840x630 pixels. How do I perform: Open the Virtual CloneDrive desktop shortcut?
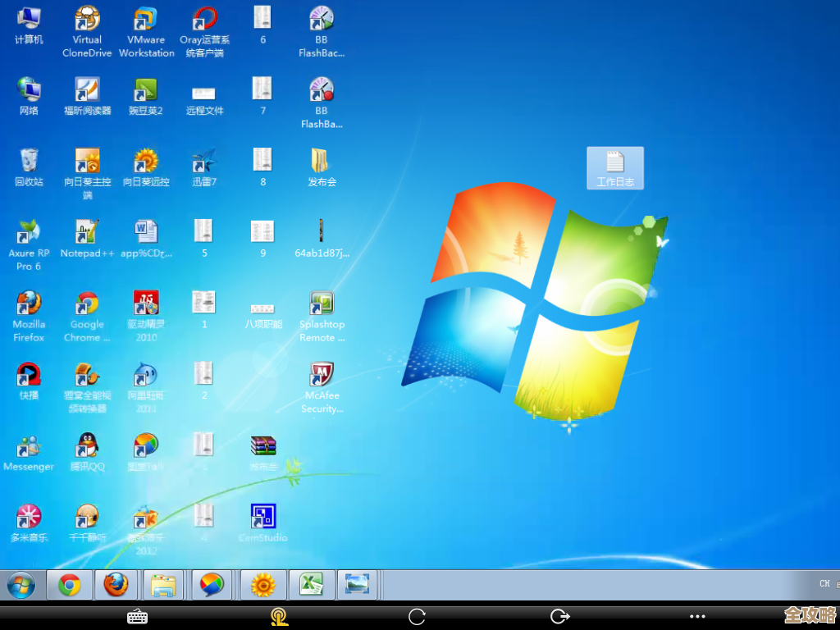click(87, 20)
